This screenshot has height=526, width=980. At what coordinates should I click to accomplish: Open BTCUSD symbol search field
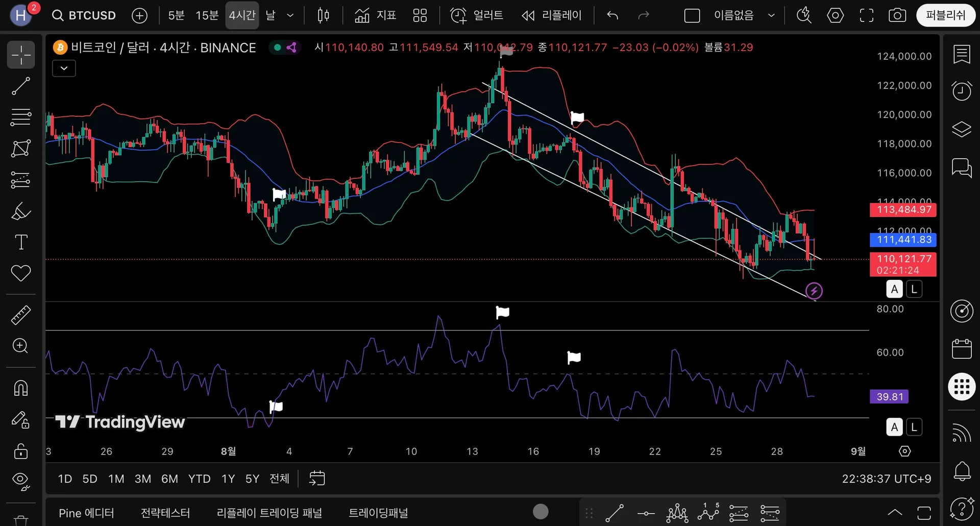(x=85, y=15)
